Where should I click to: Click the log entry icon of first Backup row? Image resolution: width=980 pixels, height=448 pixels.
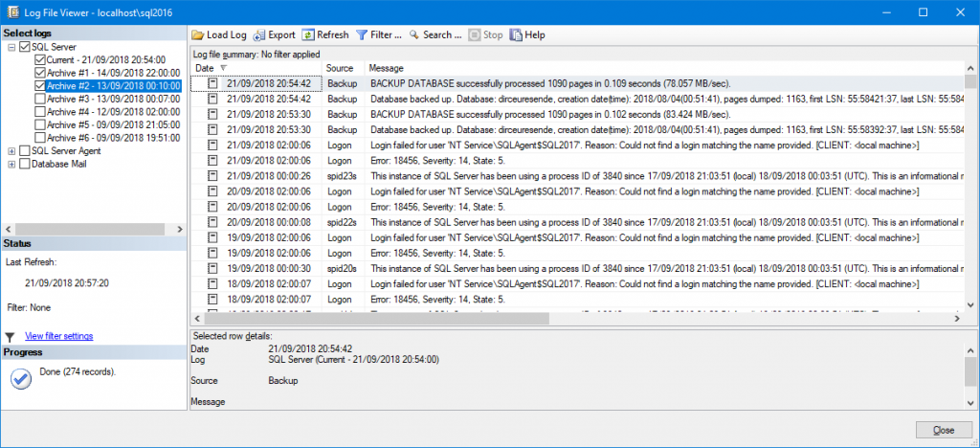coord(212,83)
